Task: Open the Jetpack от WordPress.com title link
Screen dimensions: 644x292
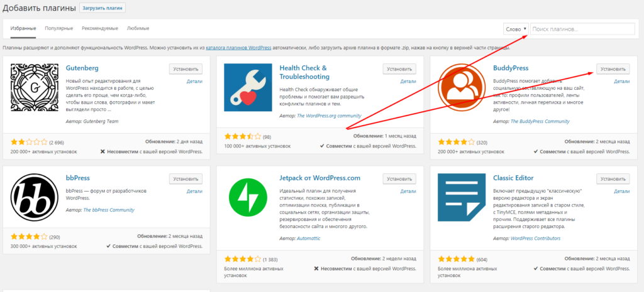Action: coord(319,178)
